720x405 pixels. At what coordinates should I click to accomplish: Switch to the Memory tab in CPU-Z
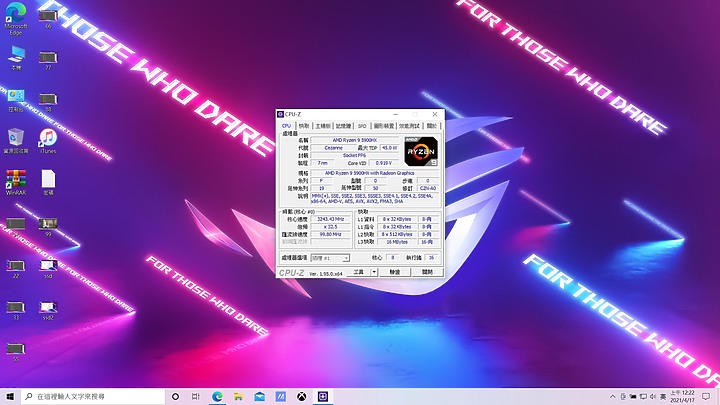(343, 125)
